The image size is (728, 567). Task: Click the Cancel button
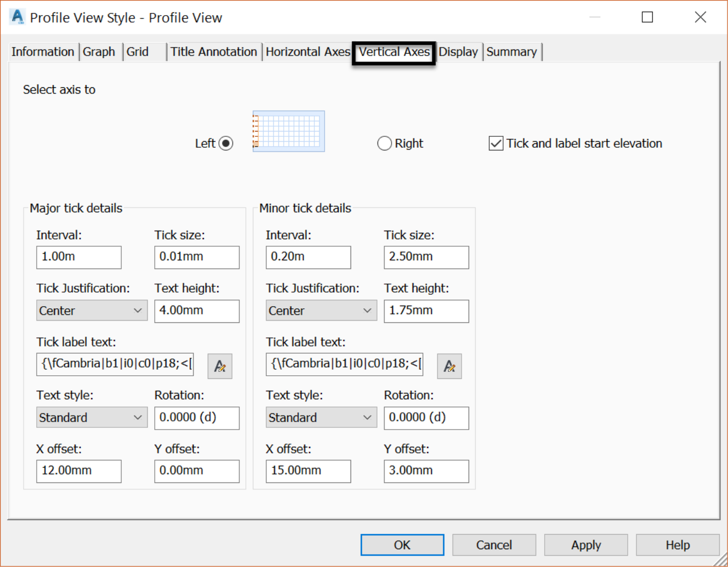coord(494,545)
